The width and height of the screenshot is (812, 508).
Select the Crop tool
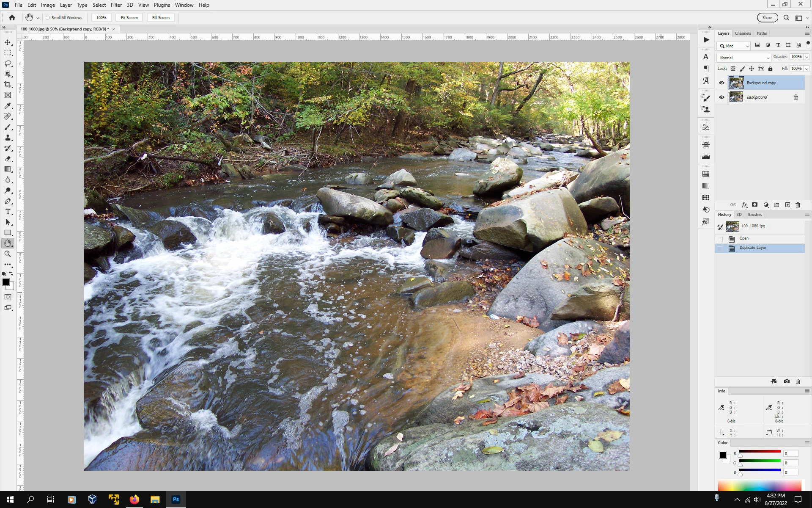(x=8, y=85)
